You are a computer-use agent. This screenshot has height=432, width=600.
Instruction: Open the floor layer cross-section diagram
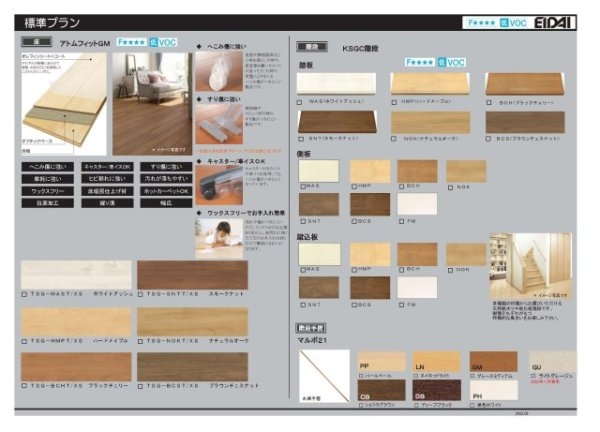[64, 104]
